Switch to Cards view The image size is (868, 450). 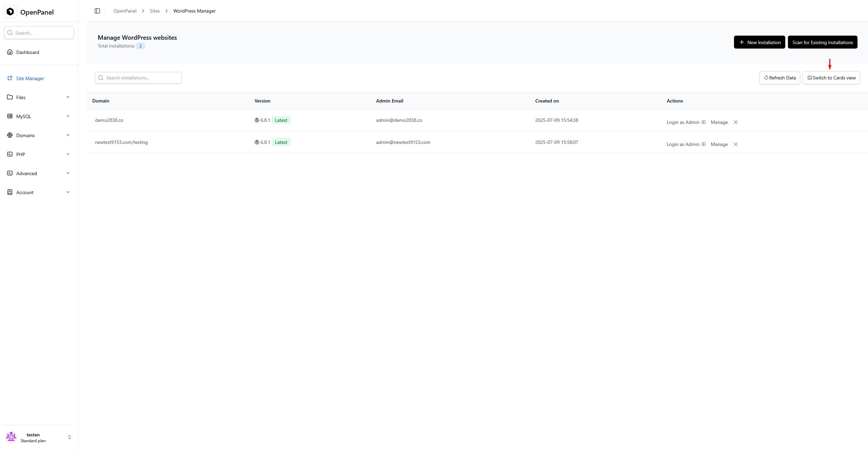[x=831, y=78]
